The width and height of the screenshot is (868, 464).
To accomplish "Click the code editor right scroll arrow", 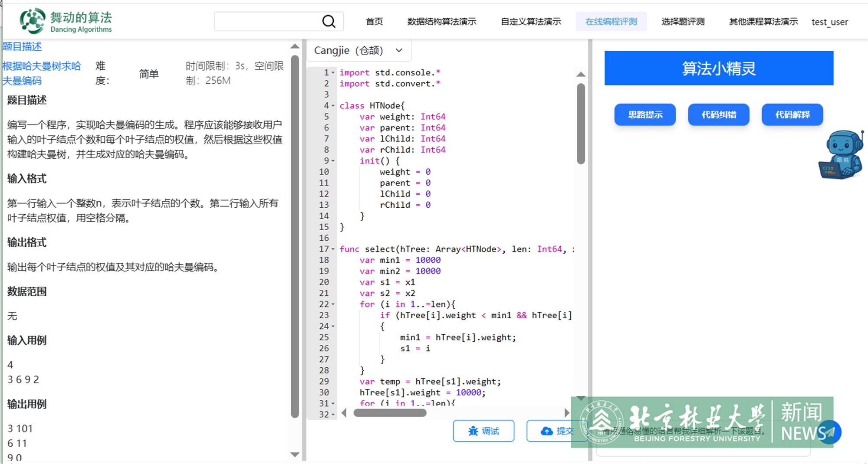I will pyautogui.click(x=566, y=413).
